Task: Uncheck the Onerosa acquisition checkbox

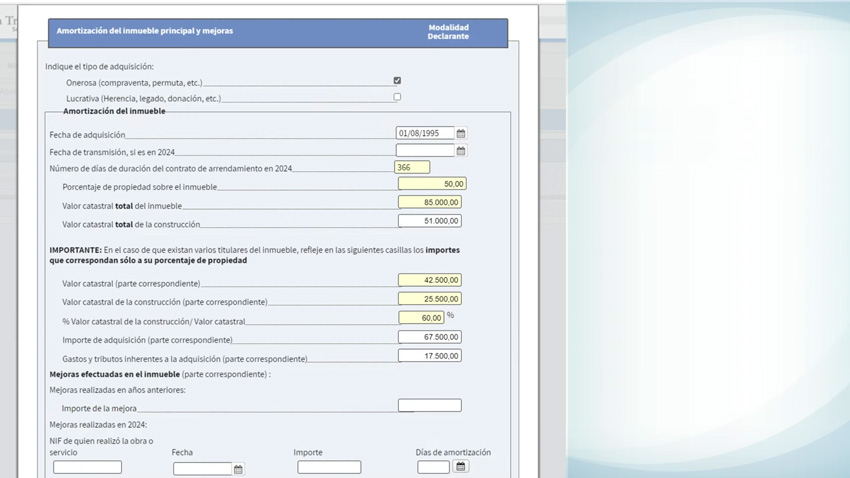Action: (397, 81)
